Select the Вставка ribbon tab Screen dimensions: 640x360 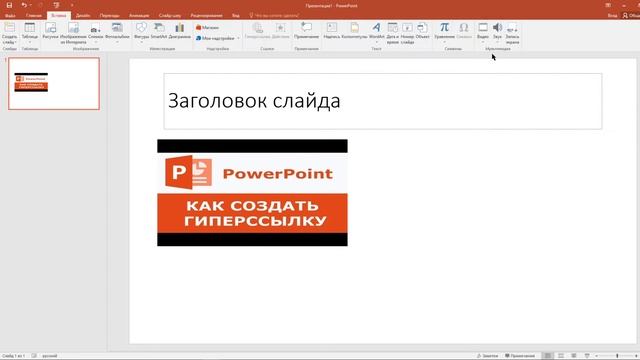coord(59,16)
